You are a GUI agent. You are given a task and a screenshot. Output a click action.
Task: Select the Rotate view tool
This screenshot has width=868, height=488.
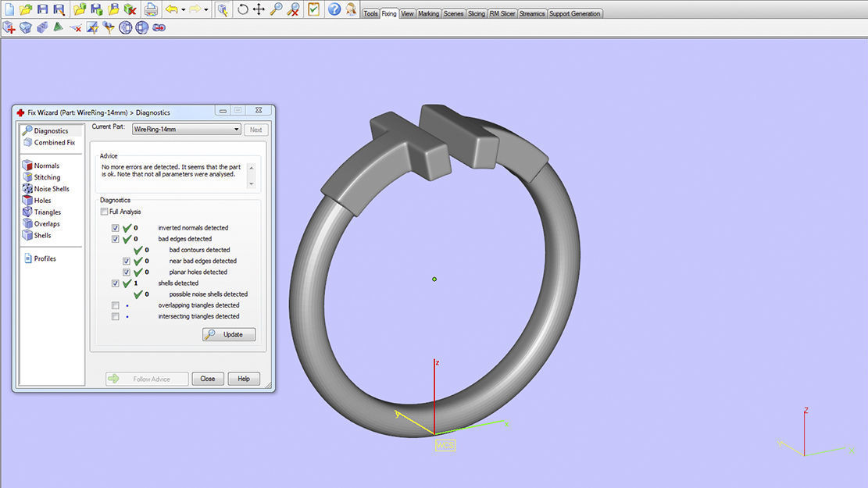click(242, 9)
